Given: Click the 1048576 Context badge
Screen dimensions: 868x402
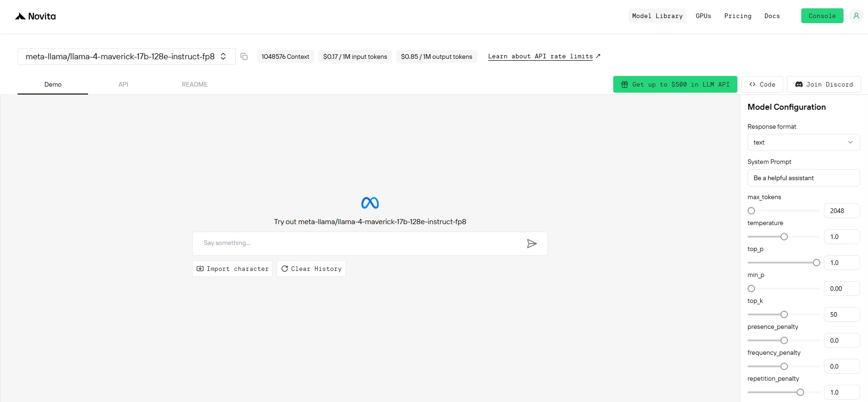Looking at the screenshot, I should point(285,57).
